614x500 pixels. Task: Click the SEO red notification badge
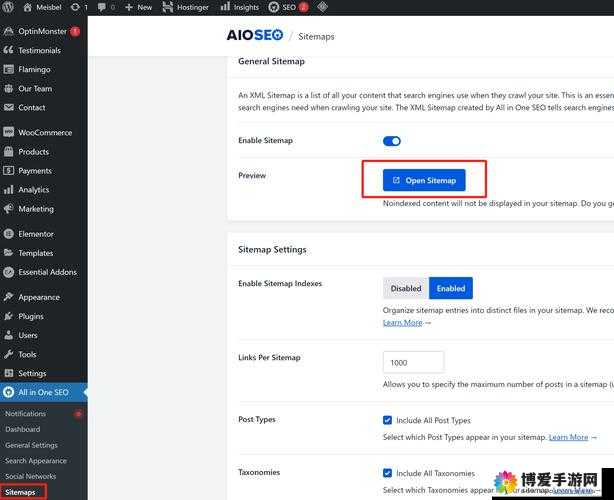(x=303, y=7)
